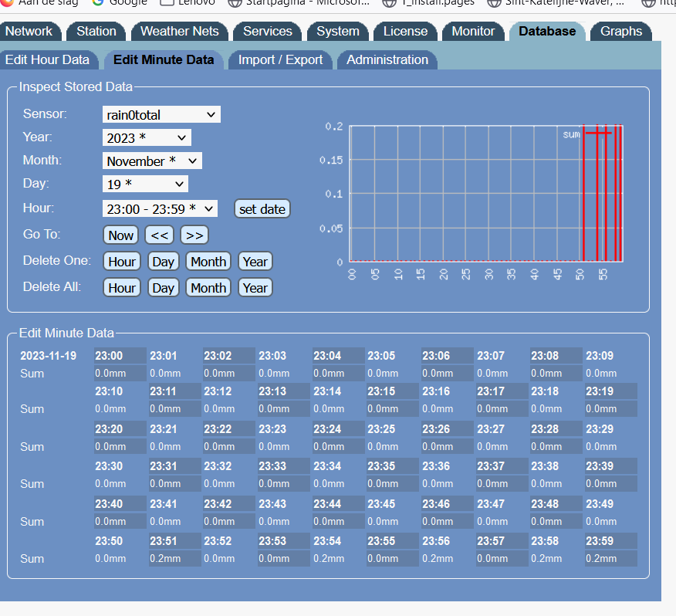This screenshot has width=676, height=616.
Task: Click Day button in Delete All row
Action: pos(163,288)
